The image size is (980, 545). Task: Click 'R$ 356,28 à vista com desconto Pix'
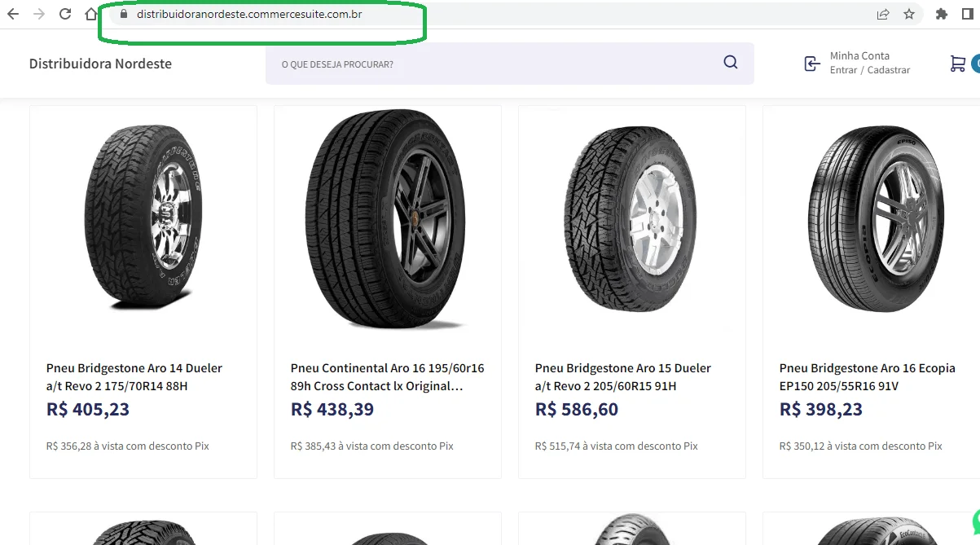tap(128, 446)
